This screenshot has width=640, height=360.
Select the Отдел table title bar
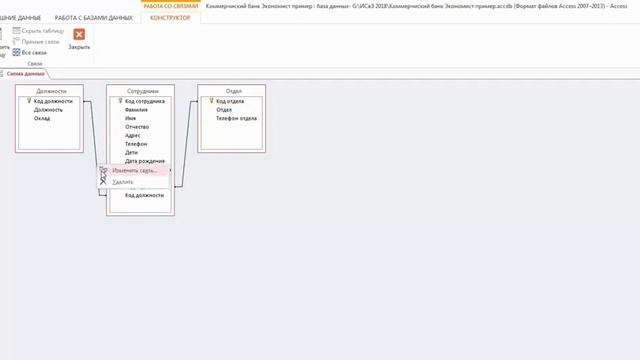(x=232, y=91)
